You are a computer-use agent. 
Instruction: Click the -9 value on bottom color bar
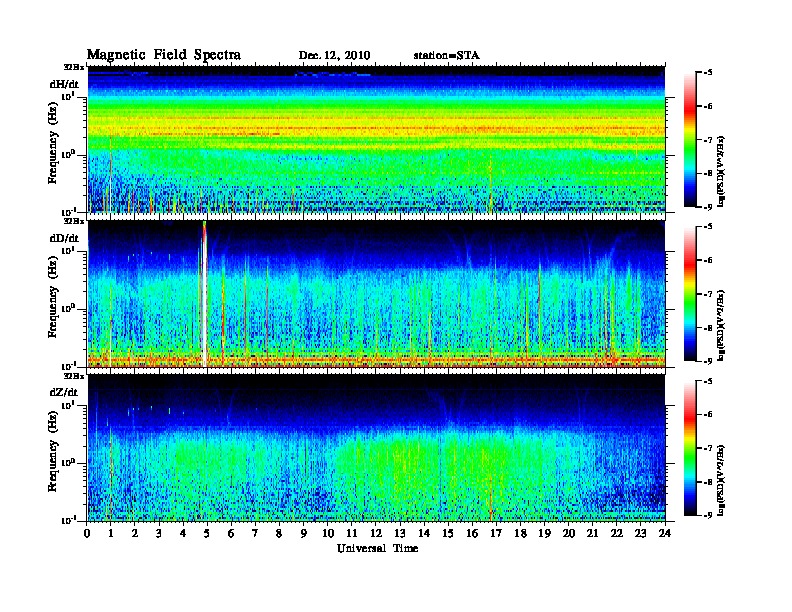(708, 515)
